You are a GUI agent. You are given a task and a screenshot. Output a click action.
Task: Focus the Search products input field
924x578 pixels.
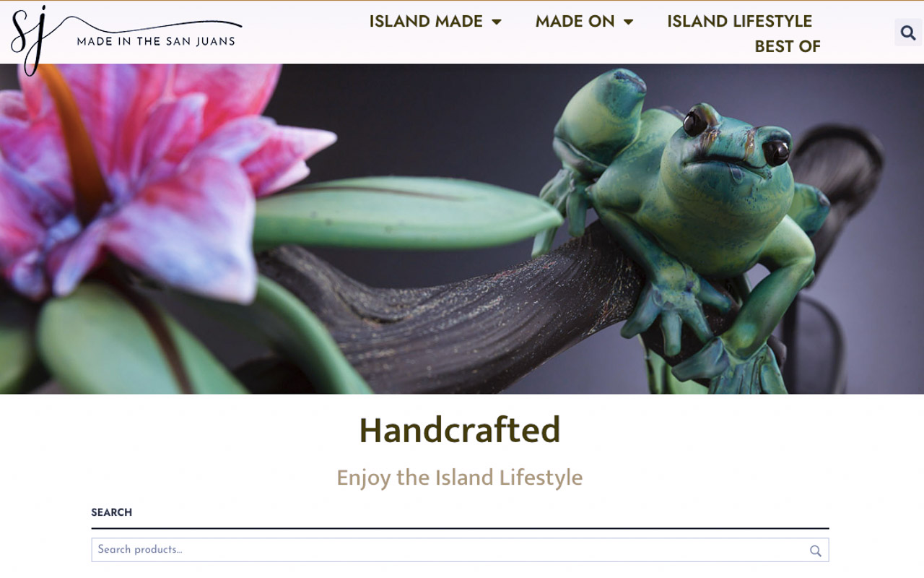(460, 550)
